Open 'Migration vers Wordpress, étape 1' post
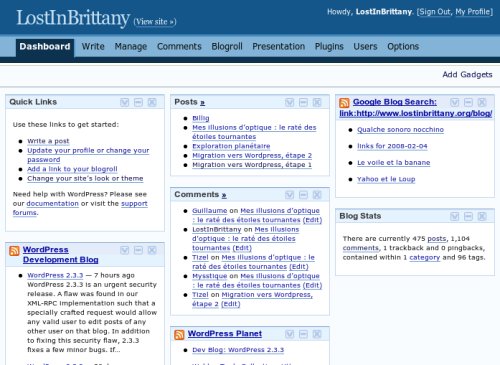This screenshot has height=365, width=500. [x=252, y=165]
